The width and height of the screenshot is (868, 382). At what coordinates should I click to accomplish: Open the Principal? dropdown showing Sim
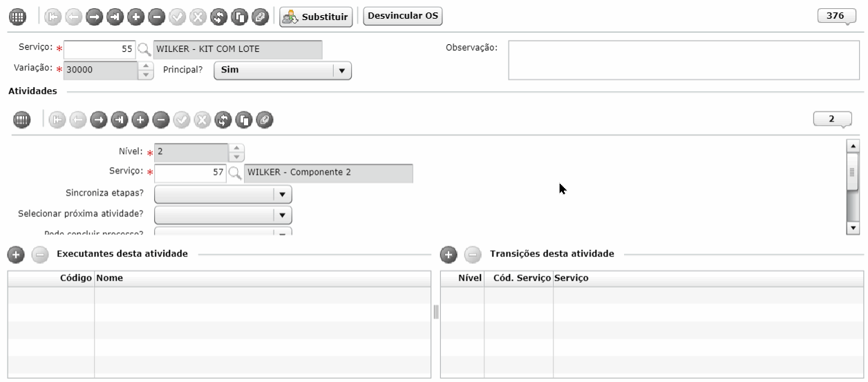click(283, 70)
